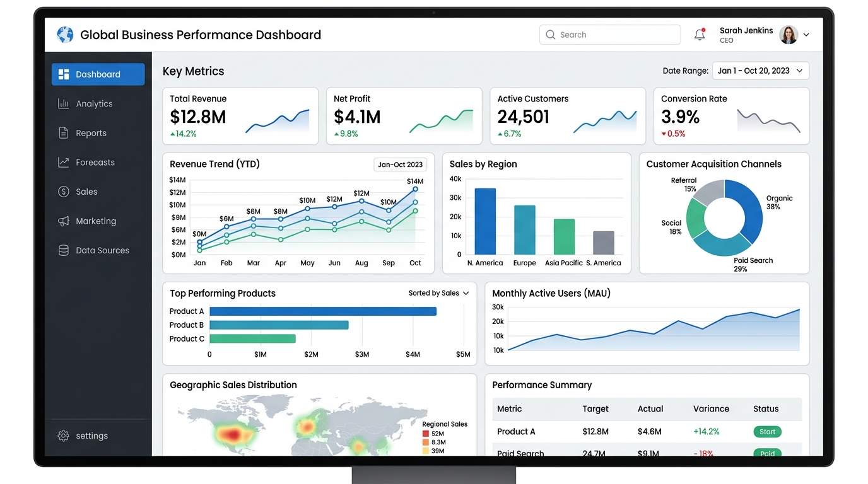Click the Conversion Rate 3.9% value
Image resolution: width=868 pixels, height=484 pixels.
click(680, 117)
